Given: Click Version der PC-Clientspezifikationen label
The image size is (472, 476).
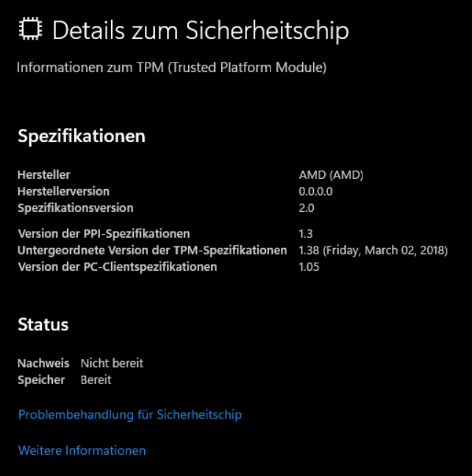Looking at the screenshot, I should pyautogui.click(x=118, y=267).
